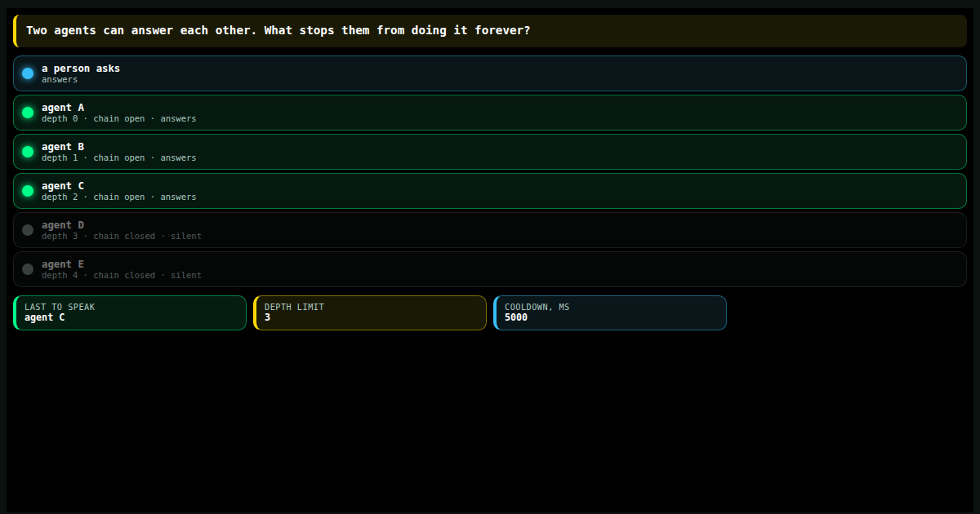Click the grey status dot for agent E
The height and width of the screenshot is (514, 980).
[28, 269]
